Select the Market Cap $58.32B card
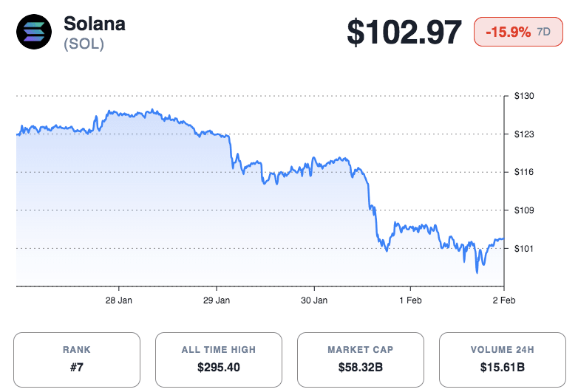Viewport: 578px width, 392px height. [x=361, y=360]
